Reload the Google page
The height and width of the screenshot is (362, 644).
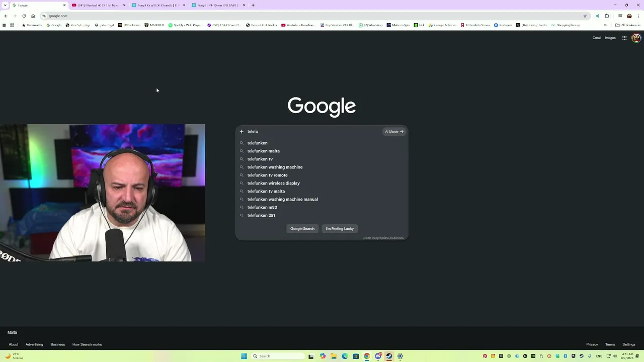click(24, 16)
